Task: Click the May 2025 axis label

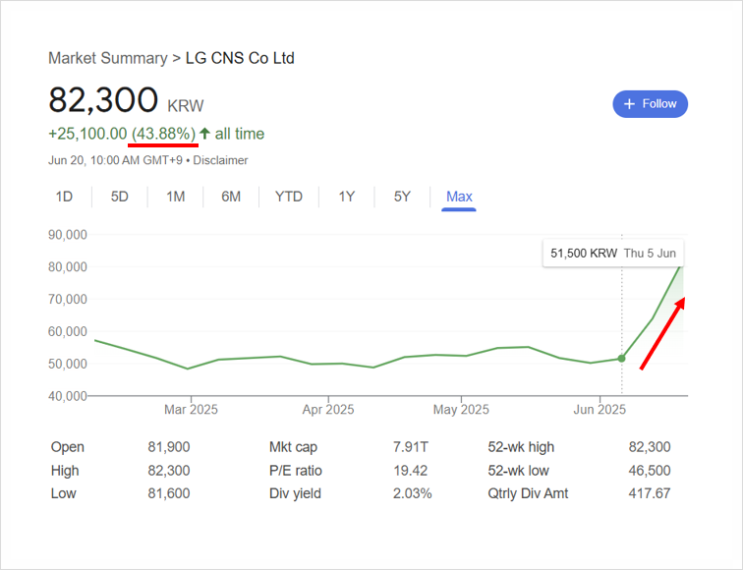Action: tap(461, 409)
